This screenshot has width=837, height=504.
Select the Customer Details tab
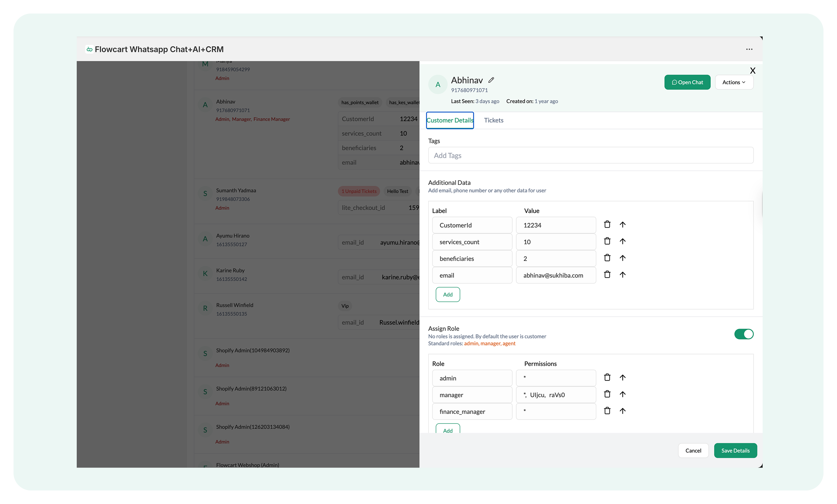(449, 120)
